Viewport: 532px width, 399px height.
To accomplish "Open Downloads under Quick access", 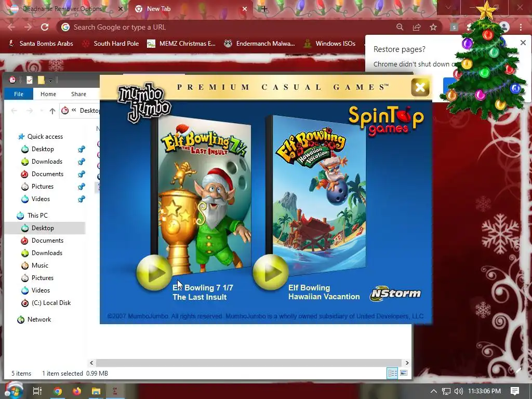I will (42, 162).
